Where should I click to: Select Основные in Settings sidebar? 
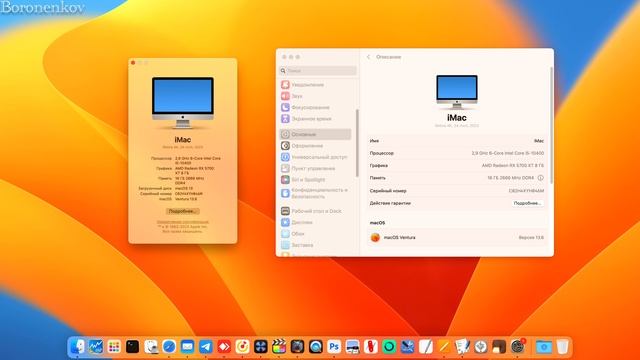(315, 134)
